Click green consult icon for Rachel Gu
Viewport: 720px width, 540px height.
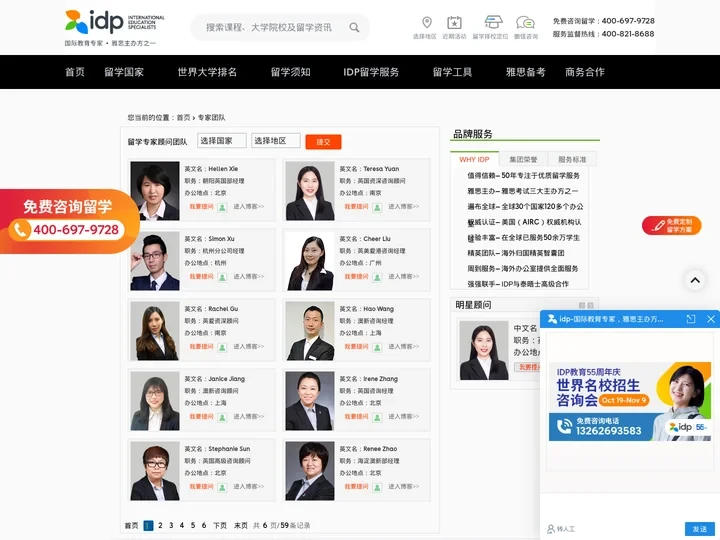tap(222, 348)
